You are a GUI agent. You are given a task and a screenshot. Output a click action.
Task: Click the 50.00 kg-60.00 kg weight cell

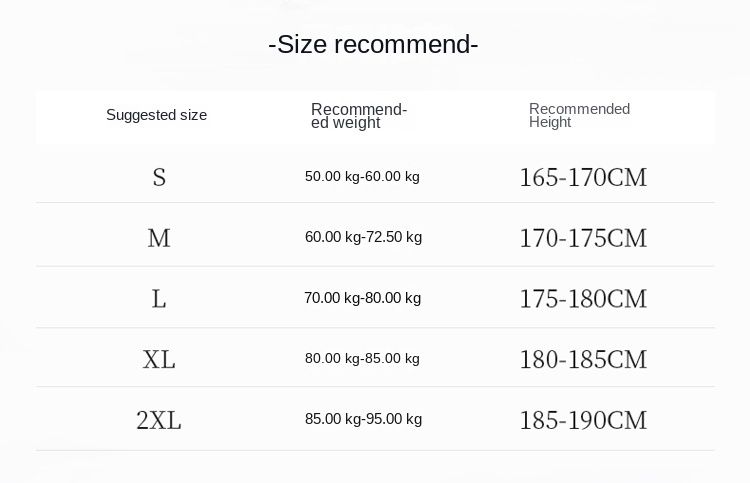(x=362, y=177)
